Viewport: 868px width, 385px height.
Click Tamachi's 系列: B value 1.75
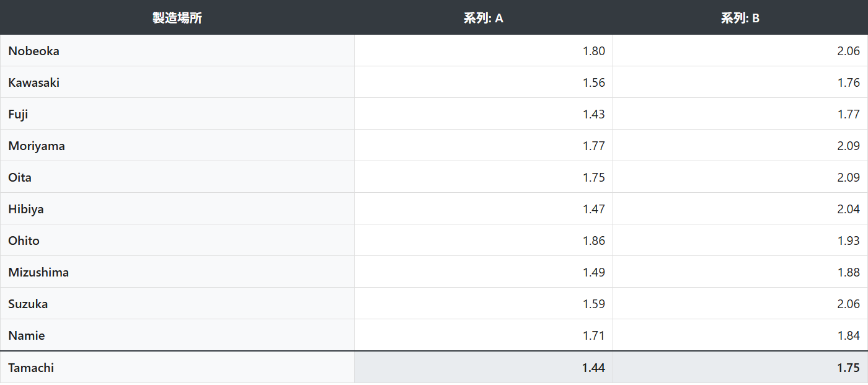[848, 368]
